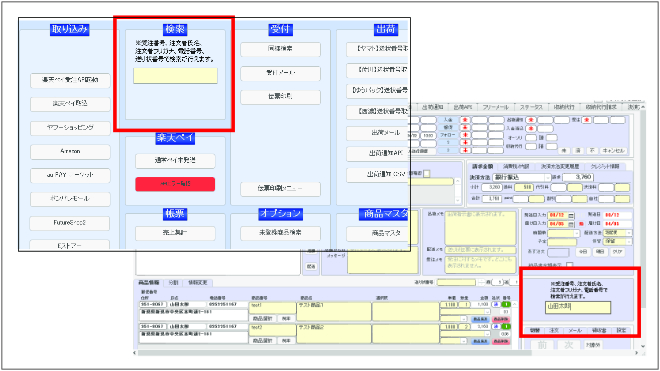This screenshot has height=371, width=660.
Task: Click the product name field テスト商品1
Action: [x=334, y=311]
